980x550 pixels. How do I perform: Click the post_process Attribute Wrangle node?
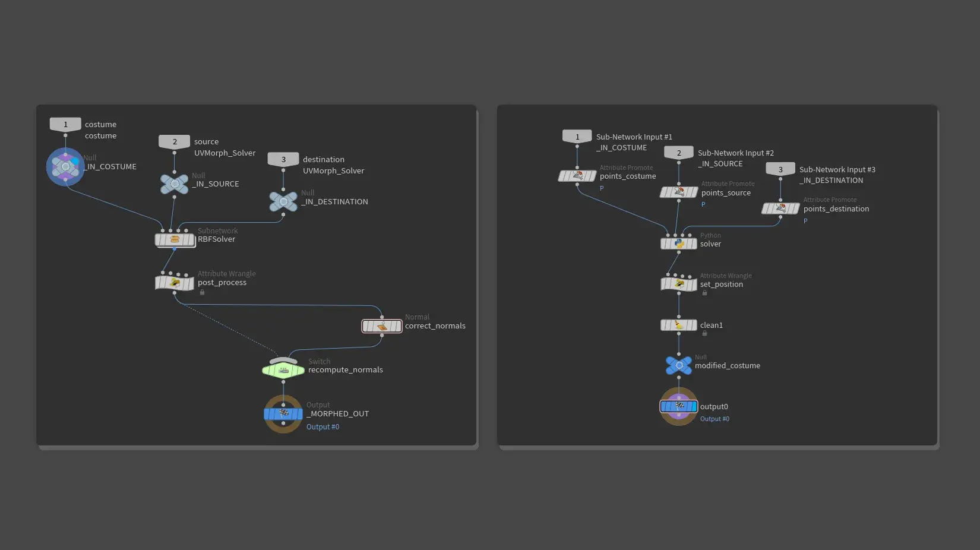175,283
